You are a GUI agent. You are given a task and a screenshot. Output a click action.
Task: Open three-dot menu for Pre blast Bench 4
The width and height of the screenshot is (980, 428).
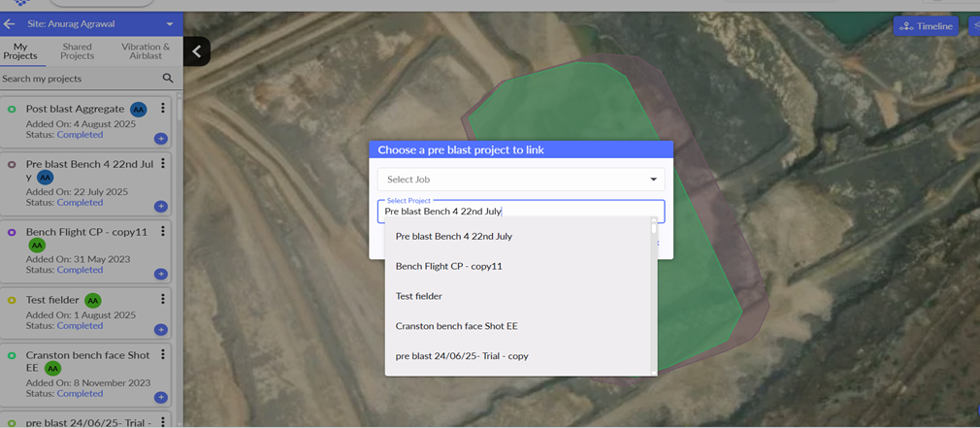point(162,163)
